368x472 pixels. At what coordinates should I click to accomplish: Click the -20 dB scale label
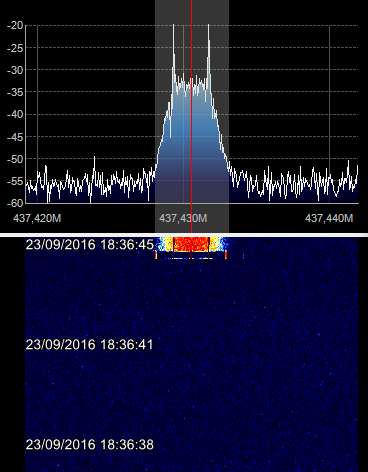[x=15, y=25]
